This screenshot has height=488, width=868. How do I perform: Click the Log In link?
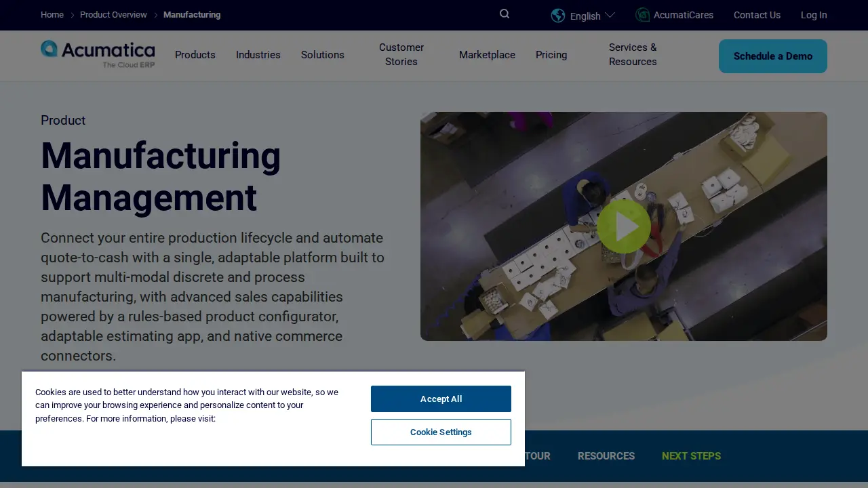814,15
